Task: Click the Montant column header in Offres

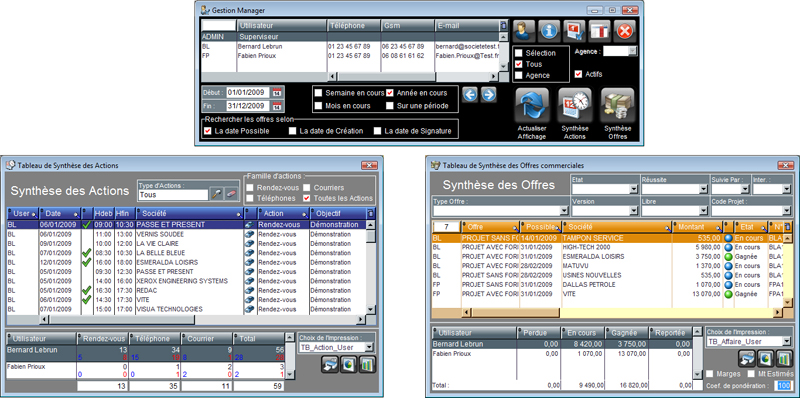Action: pos(697,227)
